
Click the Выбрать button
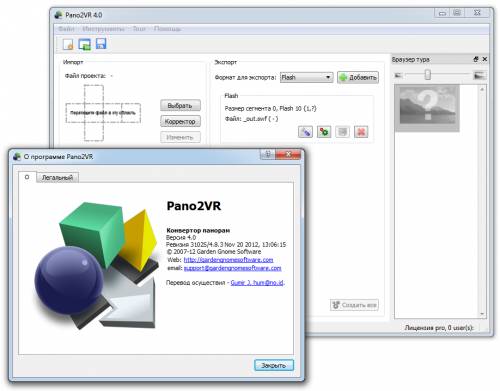[x=180, y=106]
